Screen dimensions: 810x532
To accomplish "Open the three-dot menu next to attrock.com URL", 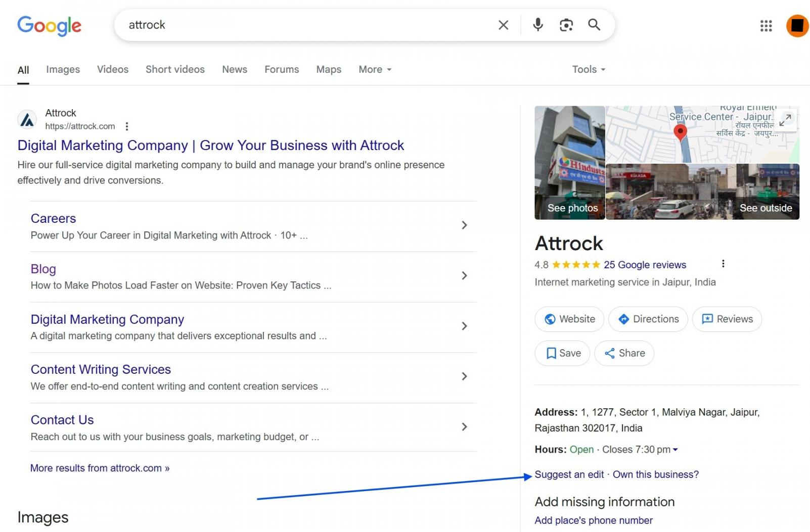I will tap(127, 126).
